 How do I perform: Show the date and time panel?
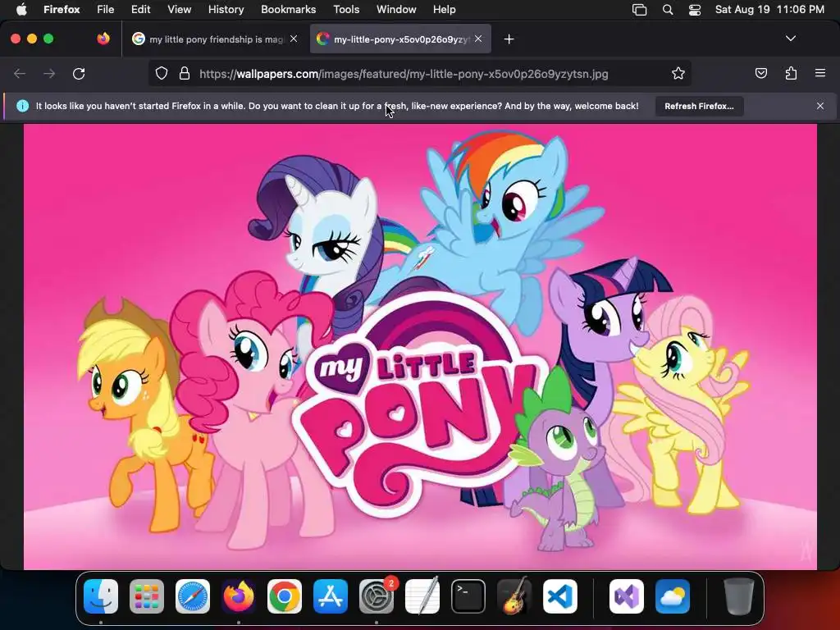[769, 9]
